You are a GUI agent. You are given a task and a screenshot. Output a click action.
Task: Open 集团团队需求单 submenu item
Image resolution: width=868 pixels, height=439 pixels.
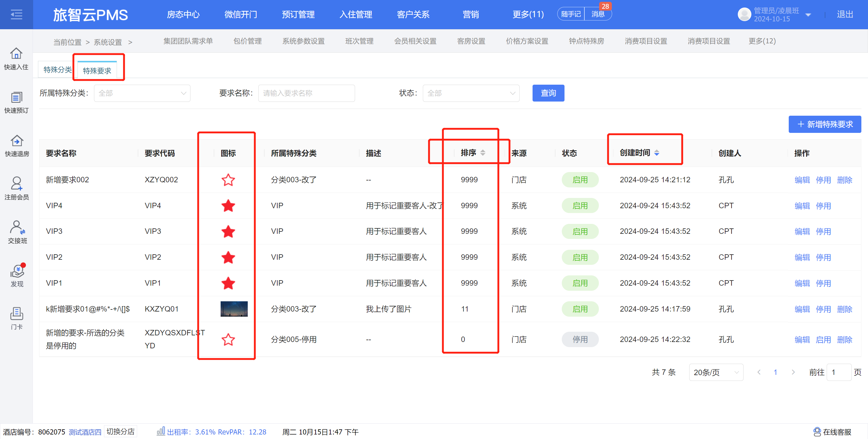(188, 41)
